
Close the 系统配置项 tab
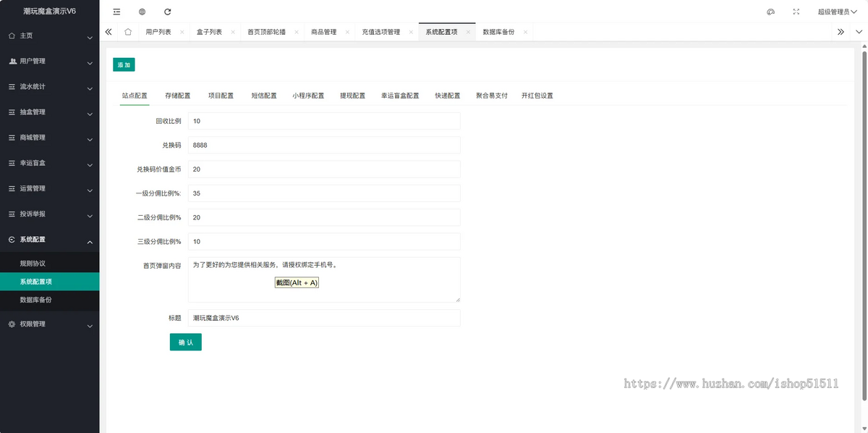[469, 32]
